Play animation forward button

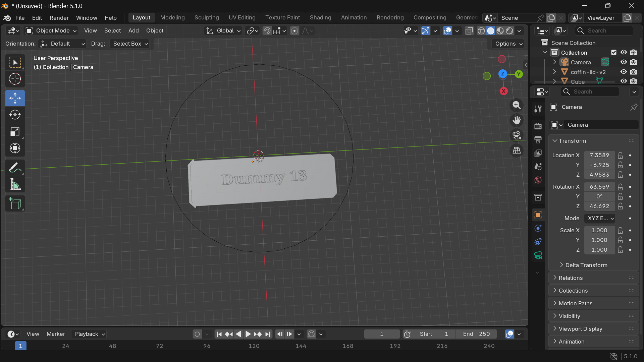tap(248, 334)
